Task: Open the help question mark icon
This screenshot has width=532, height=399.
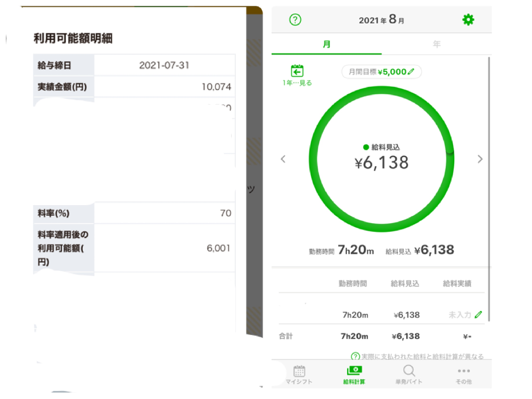Action: point(295,20)
